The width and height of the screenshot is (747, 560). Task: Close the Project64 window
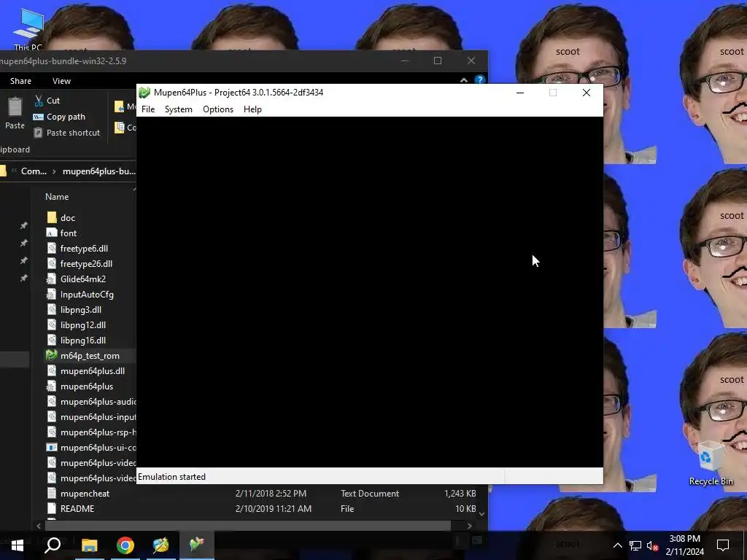[x=587, y=93]
